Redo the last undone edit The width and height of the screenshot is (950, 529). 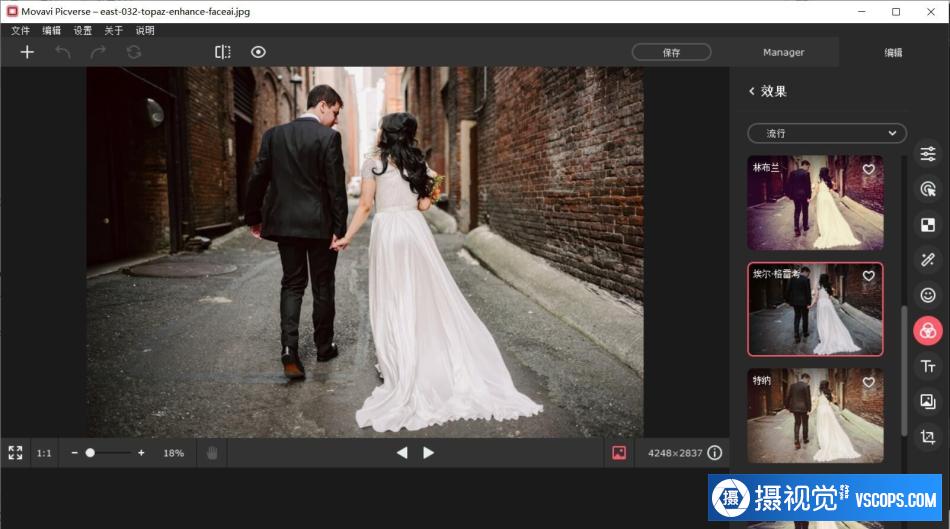click(x=98, y=52)
